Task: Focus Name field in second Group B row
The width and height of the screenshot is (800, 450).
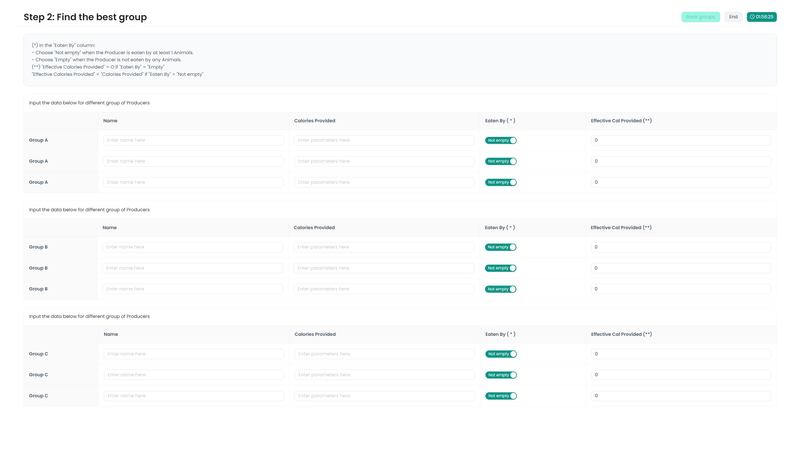Action: point(193,268)
